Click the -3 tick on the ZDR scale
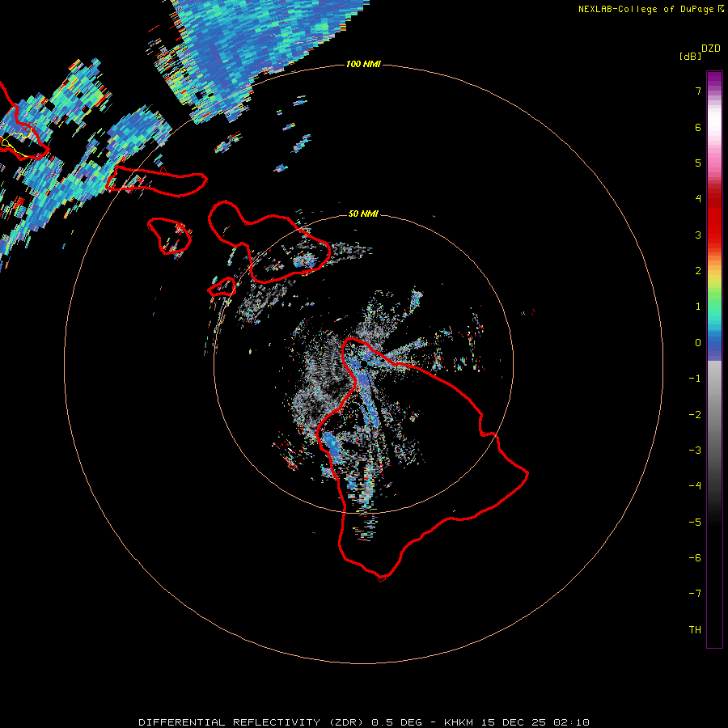Viewport: 728px width, 728px height. (x=695, y=451)
